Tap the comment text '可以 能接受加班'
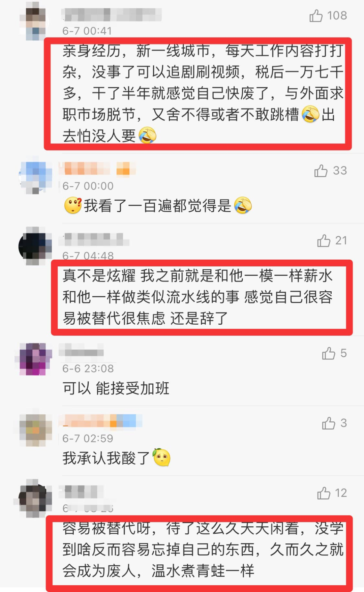The width and height of the screenshot is (364, 592). coord(116,388)
